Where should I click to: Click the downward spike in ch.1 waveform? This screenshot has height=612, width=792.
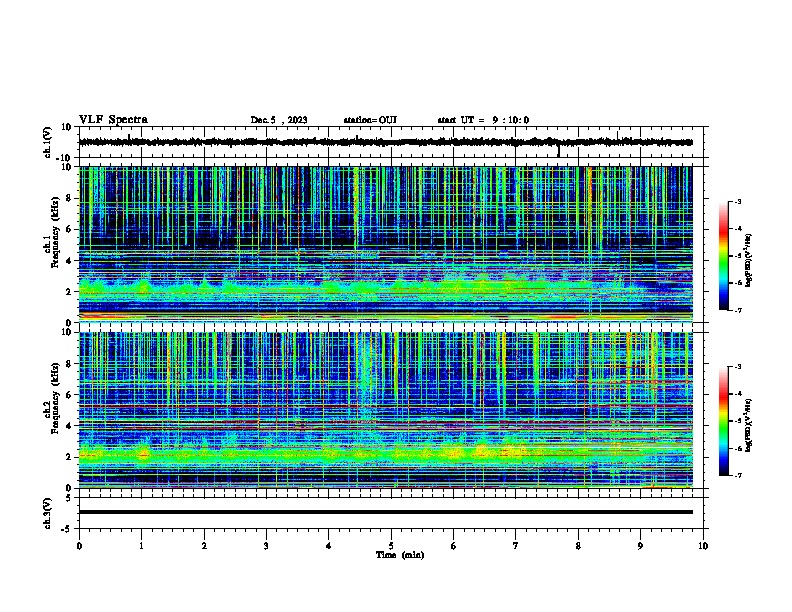(559, 151)
